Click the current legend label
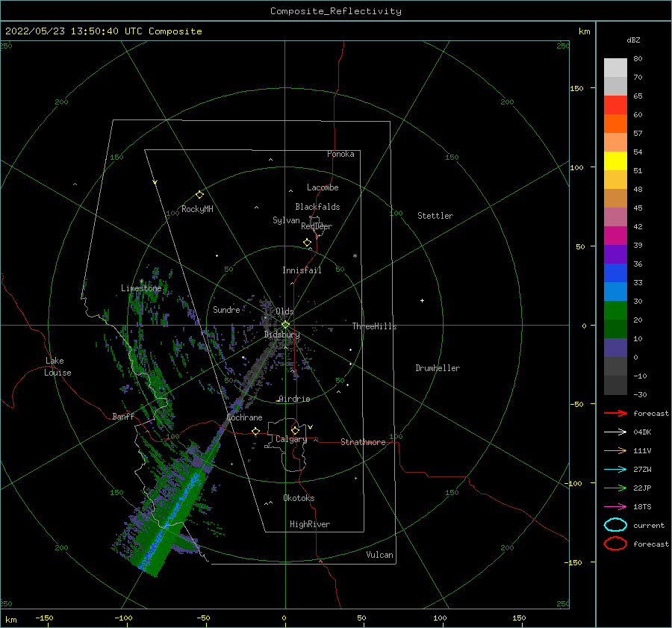The height and width of the screenshot is (628, 672). [649, 525]
